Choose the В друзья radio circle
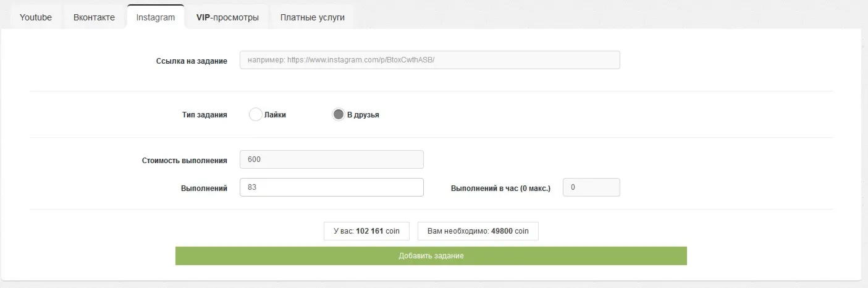 pos(338,114)
